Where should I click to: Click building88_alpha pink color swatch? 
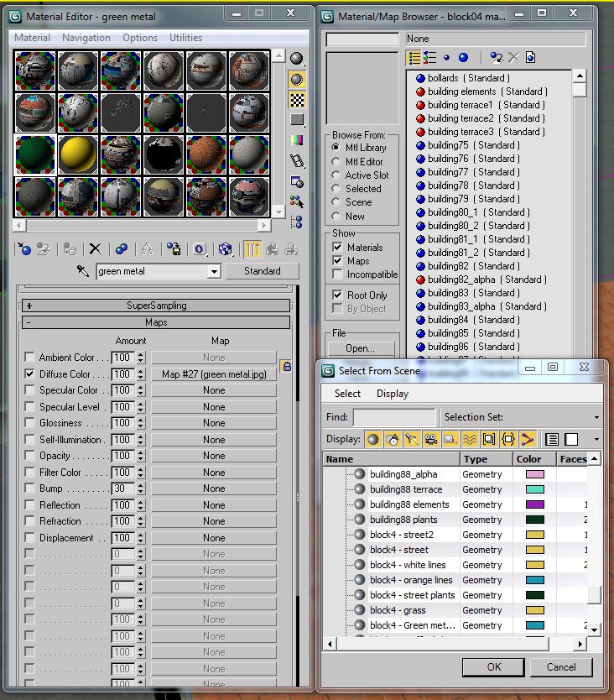point(535,474)
